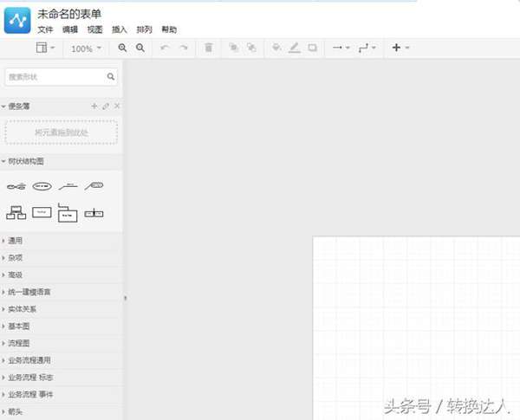Screen dimensions: 520x420
Task: Click the zoom out magnifier icon
Action: coord(140,48)
